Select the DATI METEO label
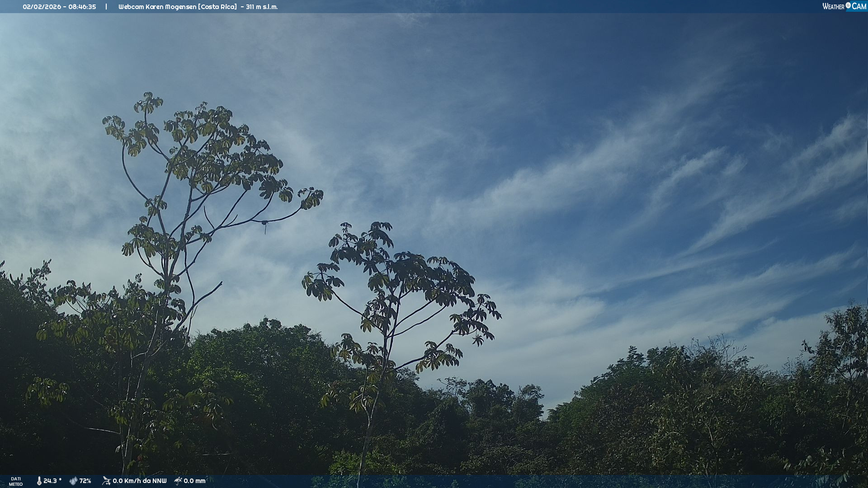Image resolution: width=868 pixels, height=488 pixels. (16, 481)
